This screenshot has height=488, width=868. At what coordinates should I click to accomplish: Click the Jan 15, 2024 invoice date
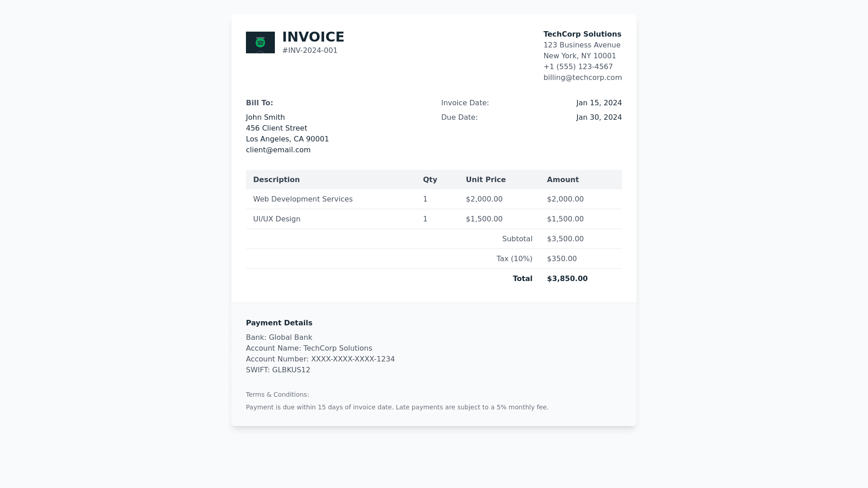[x=599, y=103]
